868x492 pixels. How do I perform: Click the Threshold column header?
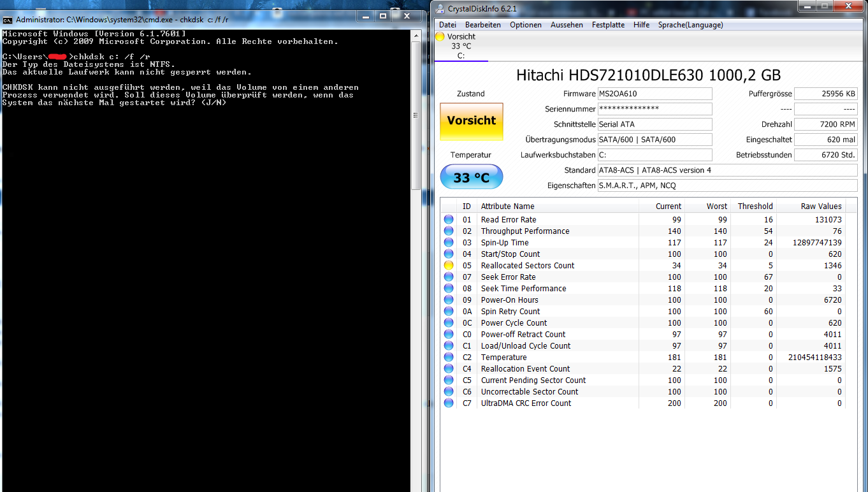(753, 206)
